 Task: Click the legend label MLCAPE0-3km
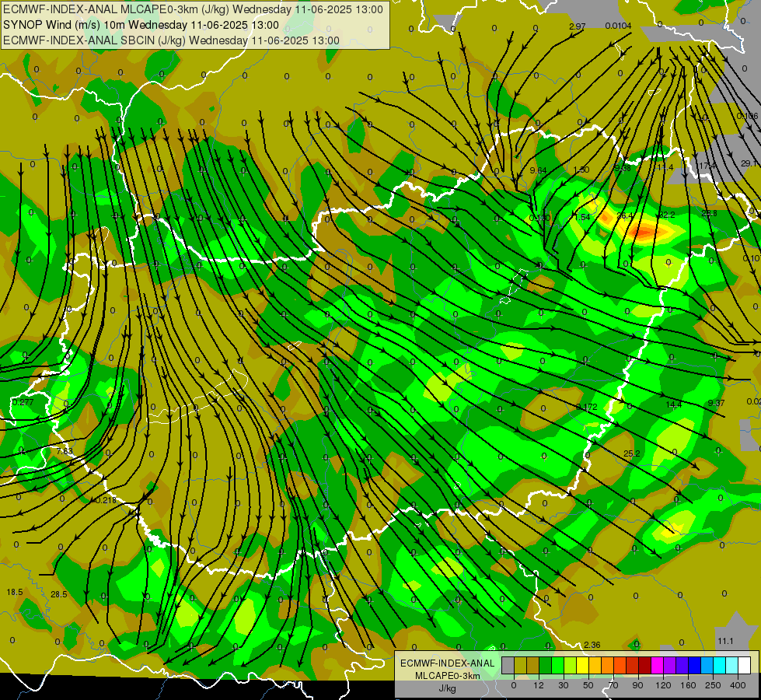click(x=447, y=676)
